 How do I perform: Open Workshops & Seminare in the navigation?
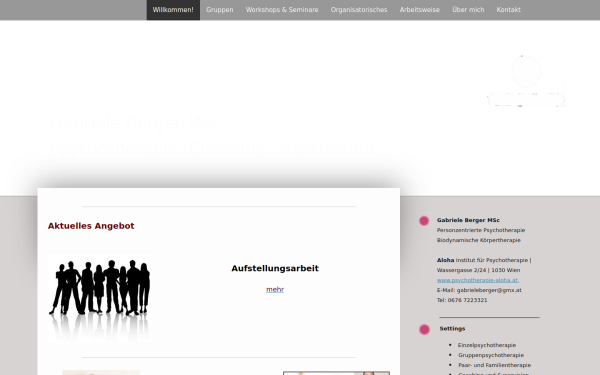(x=282, y=10)
